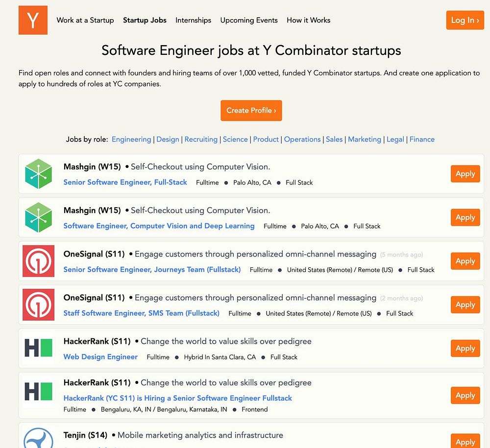Select the Finance role link
The image size is (490, 448).
coord(422,139)
